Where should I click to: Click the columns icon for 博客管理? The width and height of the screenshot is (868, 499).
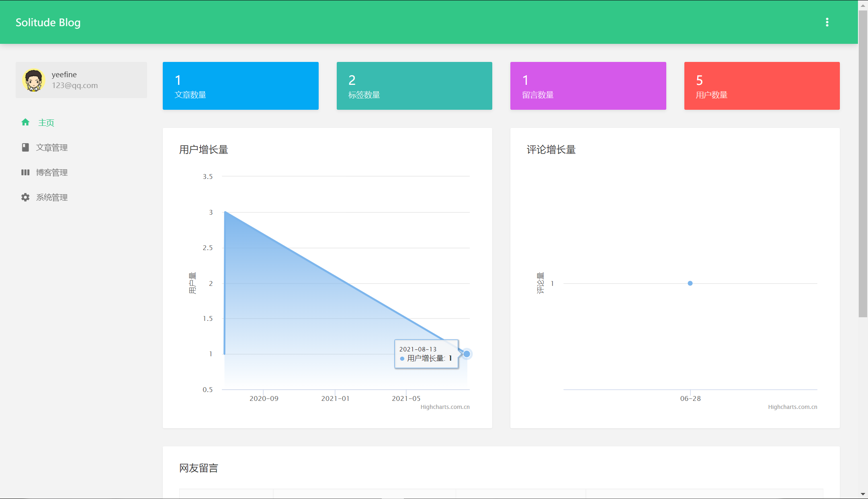click(25, 172)
